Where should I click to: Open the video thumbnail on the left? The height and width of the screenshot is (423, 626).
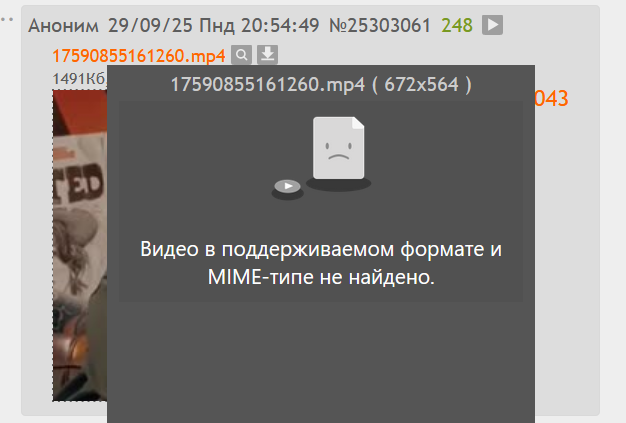coord(80,245)
